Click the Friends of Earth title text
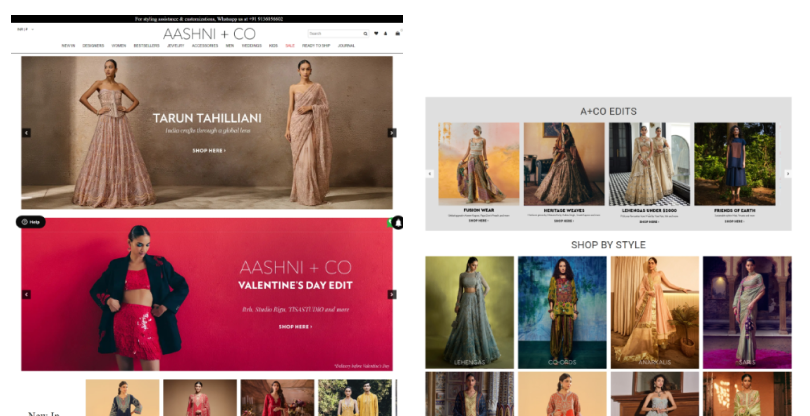810x416 pixels. 735,211
